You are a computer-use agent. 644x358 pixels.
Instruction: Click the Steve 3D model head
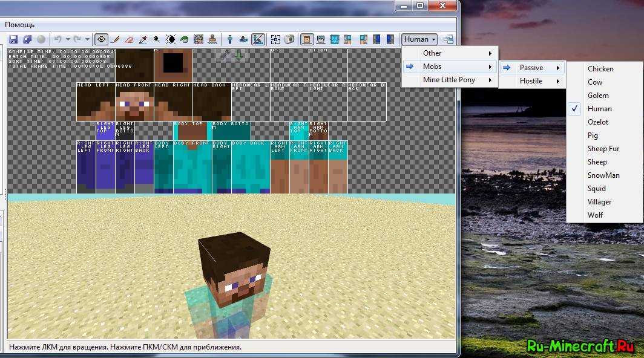(234, 269)
